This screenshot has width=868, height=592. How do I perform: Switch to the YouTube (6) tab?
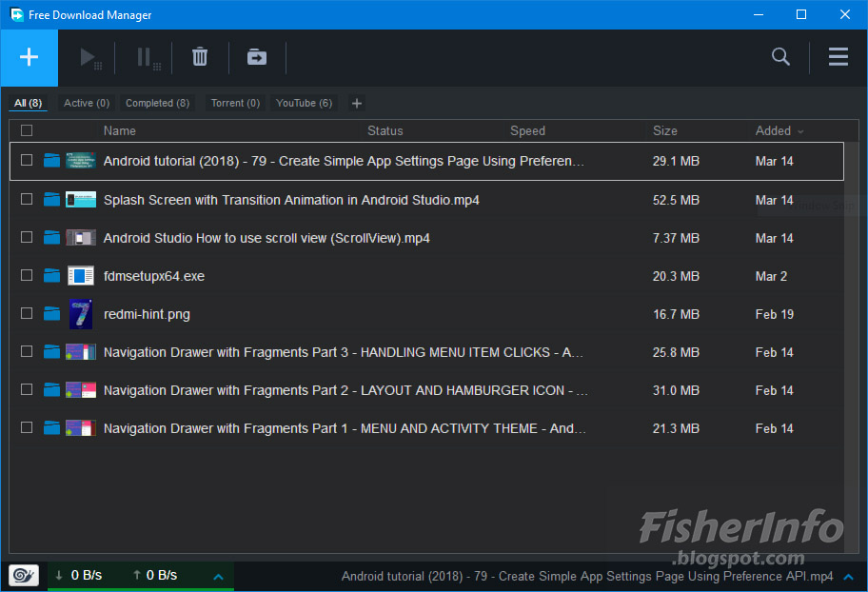304,103
